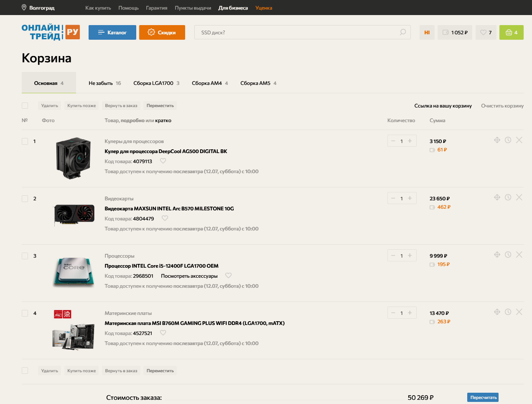
Task: Click the top Купить позже button
Action: tap(81, 106)
